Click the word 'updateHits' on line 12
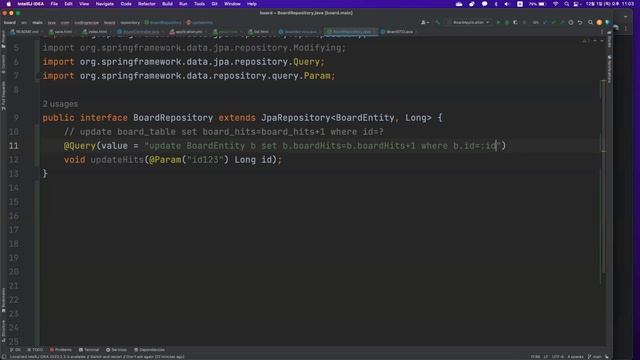Image resolution: width=640 pixels, height=360 pixels. [117, 160]
